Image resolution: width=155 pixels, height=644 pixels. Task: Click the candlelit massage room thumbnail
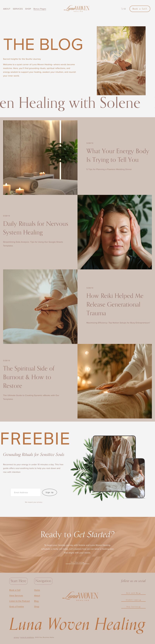point(40,157)
